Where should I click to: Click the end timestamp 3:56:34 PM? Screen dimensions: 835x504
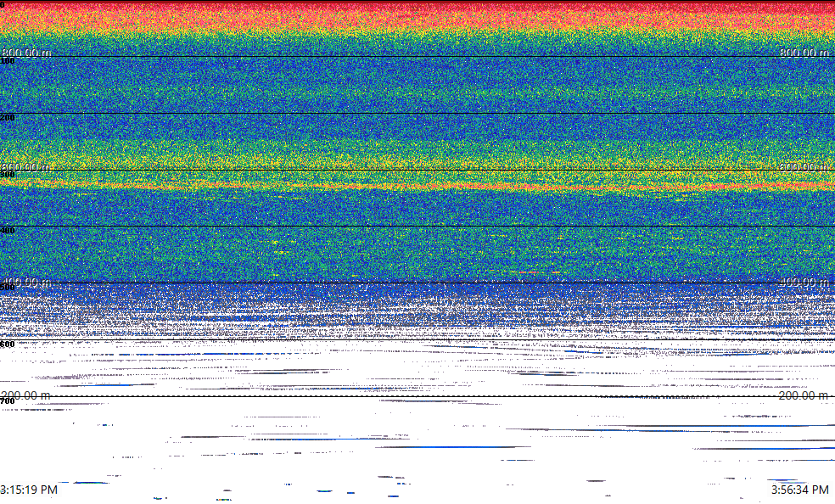pos(800,490)
